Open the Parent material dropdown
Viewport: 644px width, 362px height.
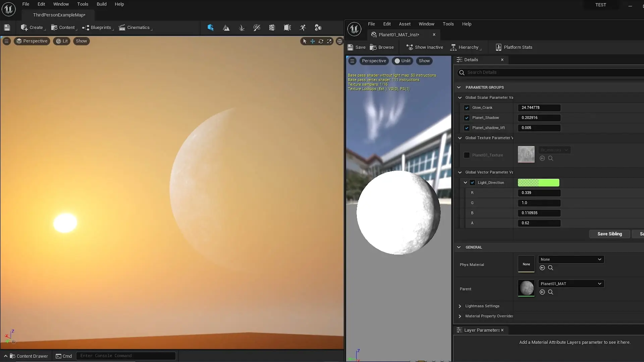click(x=571, y=284)
